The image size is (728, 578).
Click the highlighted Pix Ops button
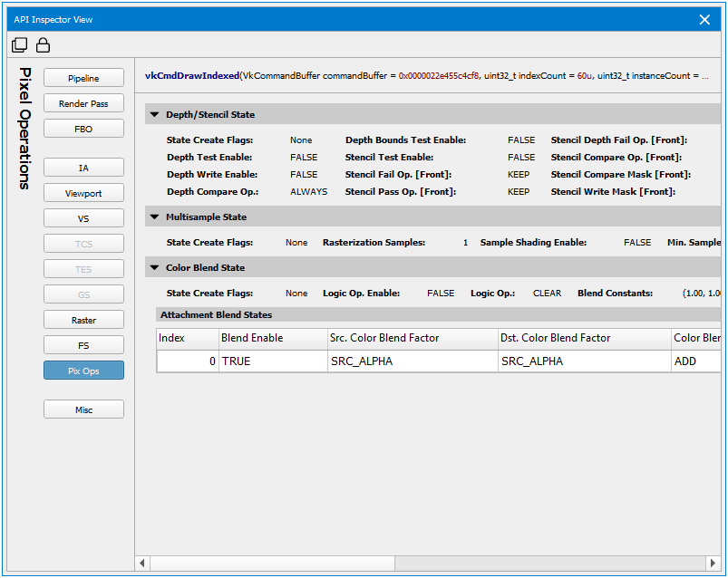83,371
